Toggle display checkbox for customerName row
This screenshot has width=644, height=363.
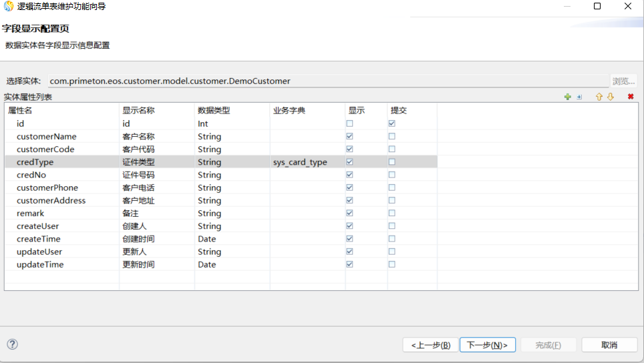coord(349,136)
